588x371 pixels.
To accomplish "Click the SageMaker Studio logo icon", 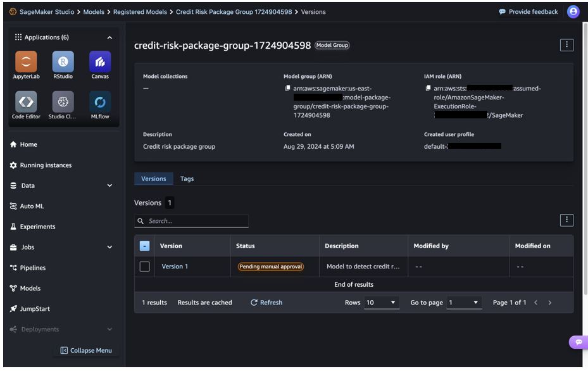I will (x=13, y=11).
